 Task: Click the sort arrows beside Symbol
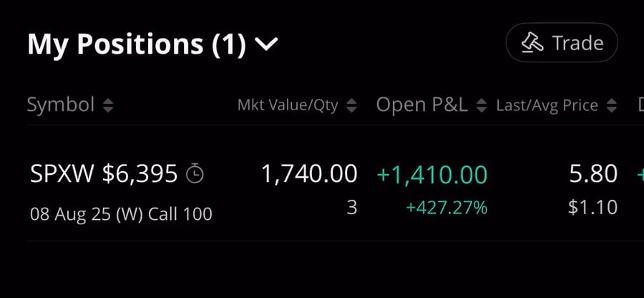click(x=108, y=106)
